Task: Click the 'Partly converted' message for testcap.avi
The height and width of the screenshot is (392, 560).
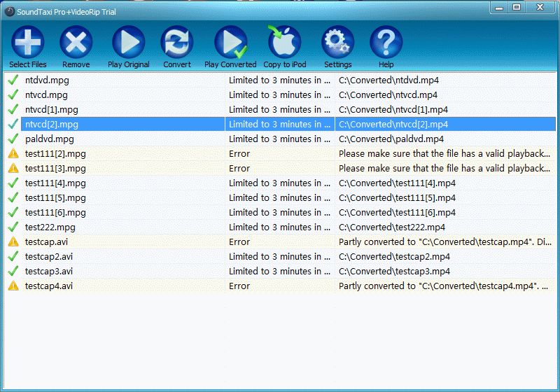Action: coord(445,241)
